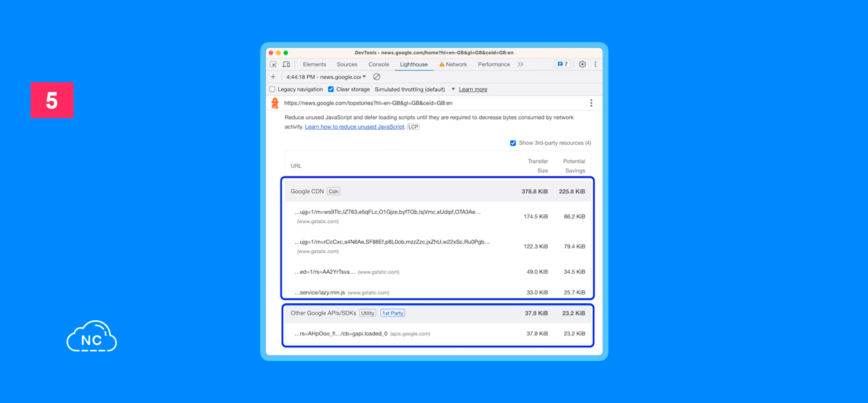Open the report selector dropdown 4:44:18 PM
The image size is (868, 403).
click(x=326, y=76)
